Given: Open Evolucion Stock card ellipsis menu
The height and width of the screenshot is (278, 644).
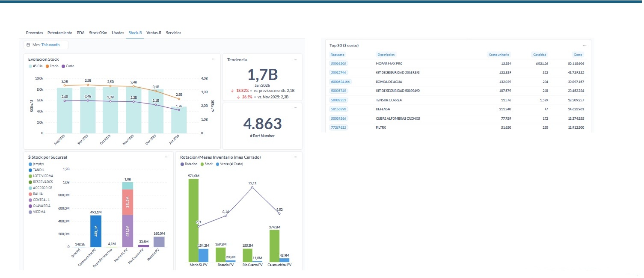Looking at the screenshot, I should click(214, 59).
